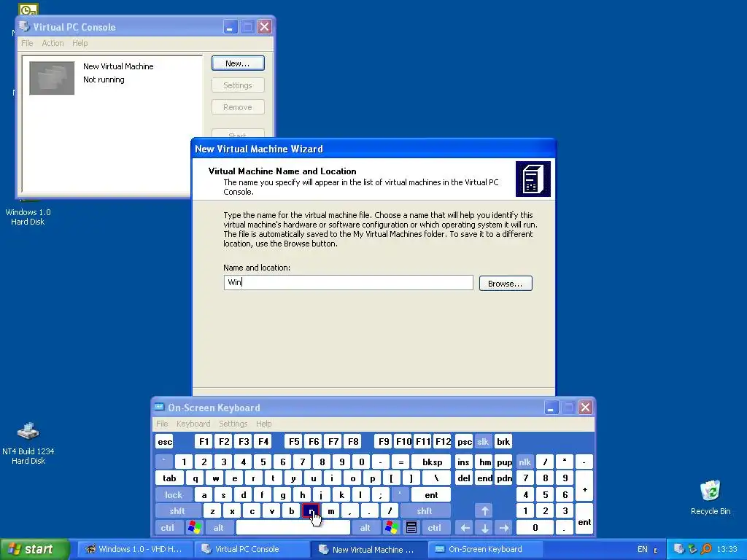Screen dimensions: 747x560
Task: Click the Browse... button in the wizard
Action: pos(506,284)
